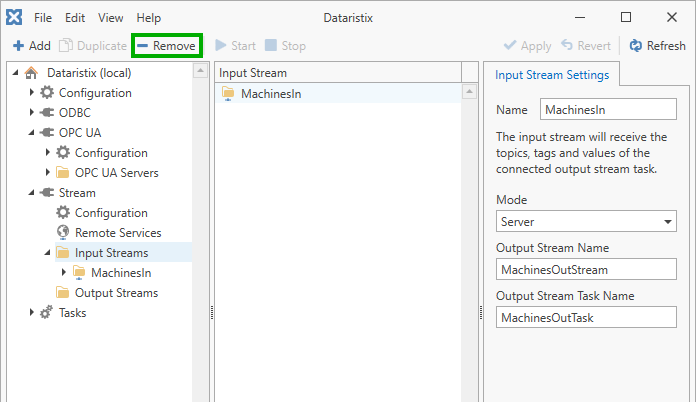696x402 pixels.
Task: Click the tree scrollbar up arrow
Action: click(201, 71)
